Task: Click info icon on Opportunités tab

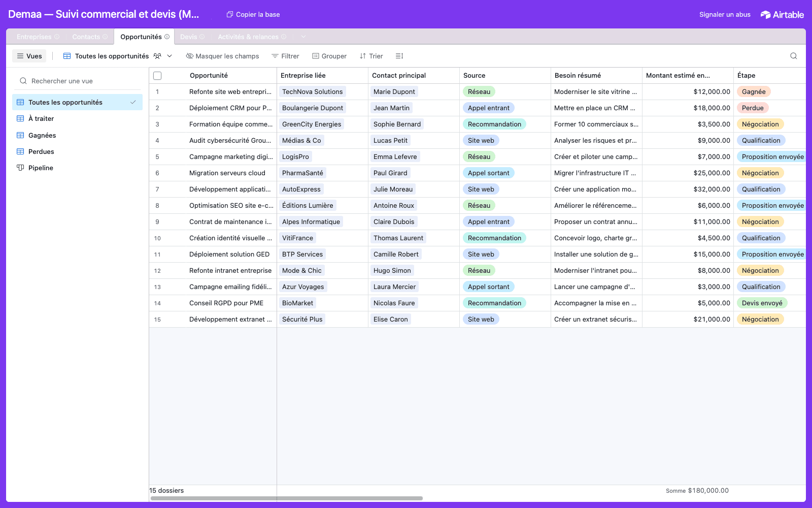Action: tap(167, 37)
